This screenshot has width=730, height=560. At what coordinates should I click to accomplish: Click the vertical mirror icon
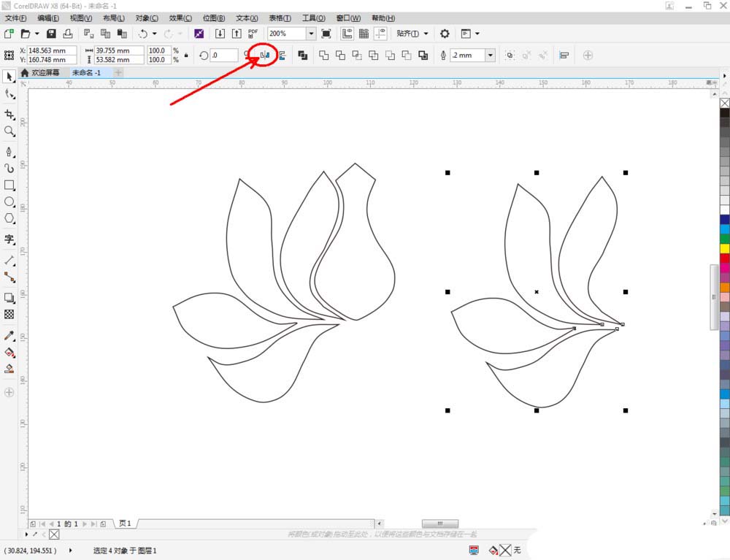[x=282, y=55]
